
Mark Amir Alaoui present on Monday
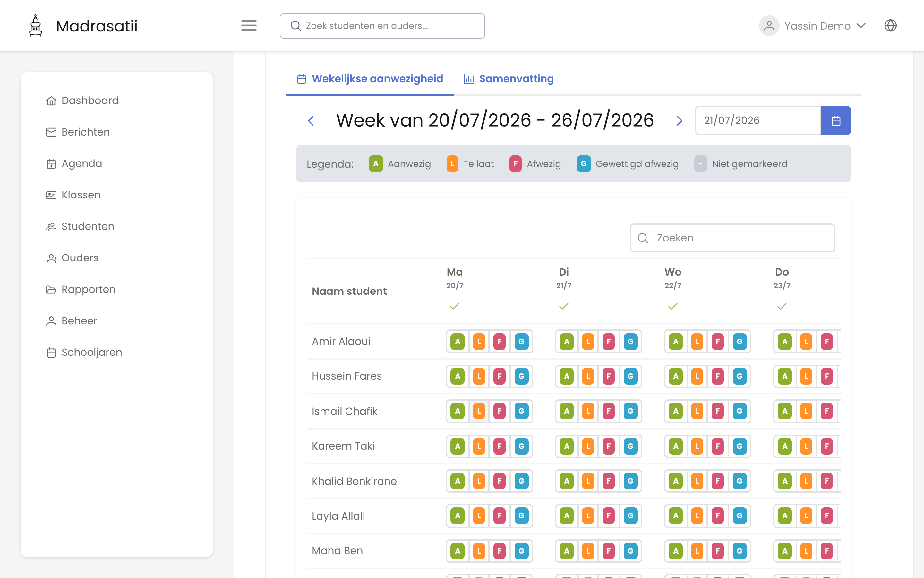pos(458,341)
